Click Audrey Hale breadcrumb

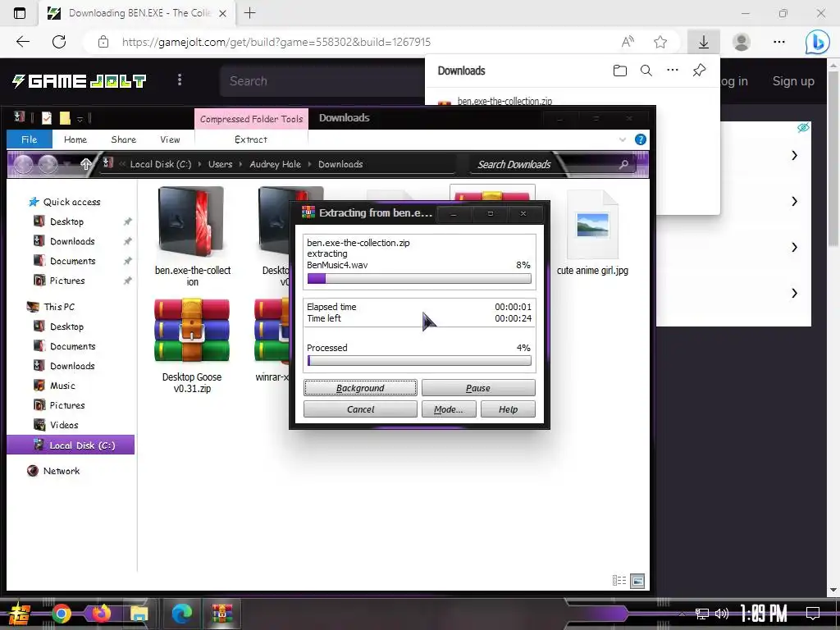click(x=275, y=164)
